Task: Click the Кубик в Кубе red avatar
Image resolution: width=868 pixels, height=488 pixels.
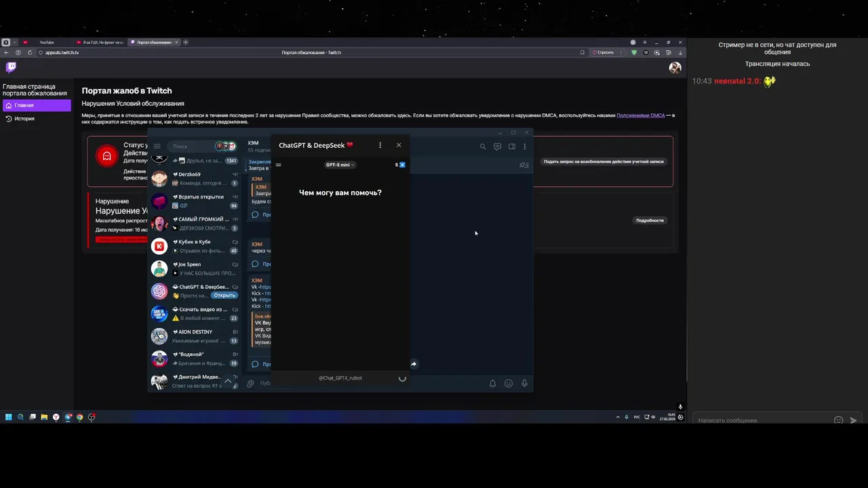Action: pyautogui.click(x=159, y=247)
